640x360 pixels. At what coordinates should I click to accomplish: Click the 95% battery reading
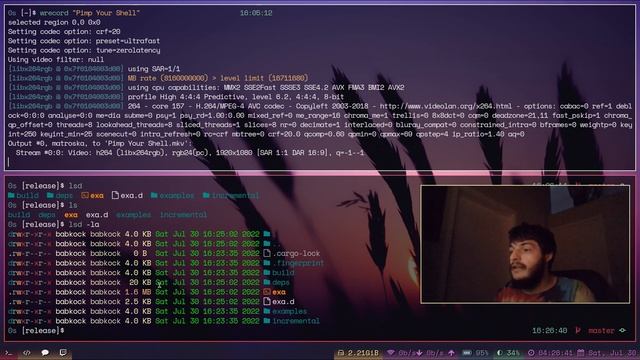482,353
